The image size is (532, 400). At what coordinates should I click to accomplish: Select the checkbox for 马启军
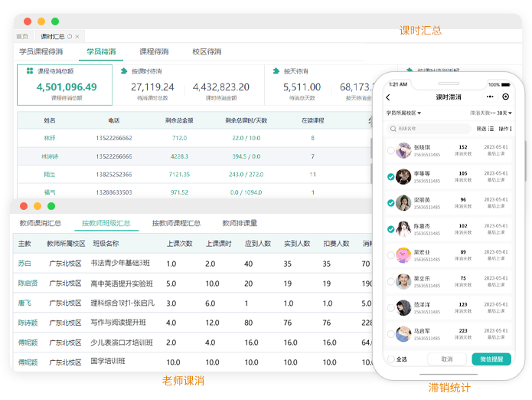[390, 334]
